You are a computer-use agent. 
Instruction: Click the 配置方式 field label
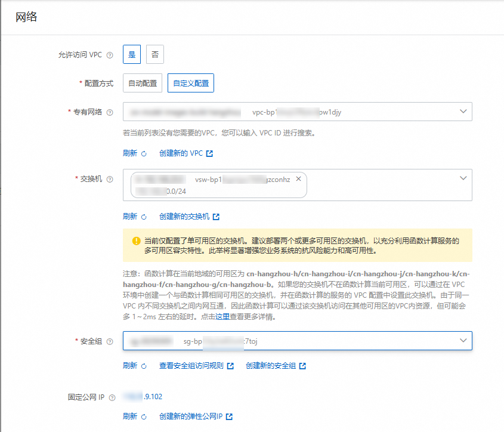(98, 84)
